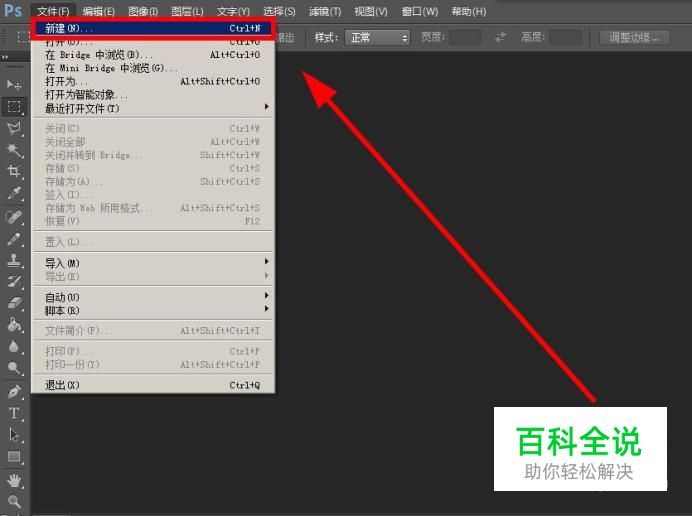692x516 pixels.
Task: Select the Eyedropper tool
Action: pos(14,193)
